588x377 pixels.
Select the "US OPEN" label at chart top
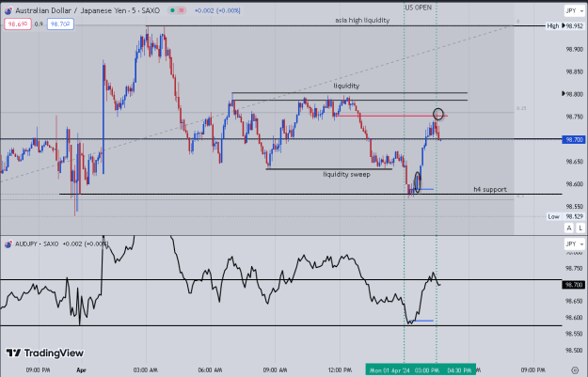coord(418,8)
